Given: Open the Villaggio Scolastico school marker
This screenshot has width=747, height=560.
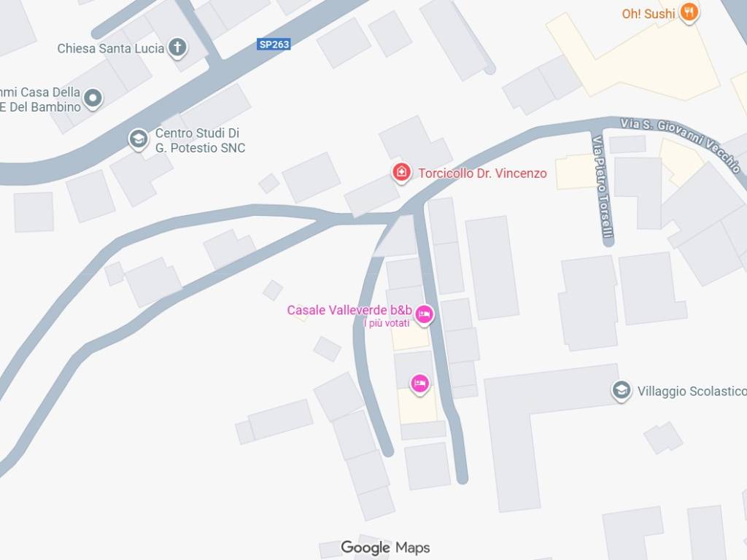Looking at the screenshot, I should [622, 390].
